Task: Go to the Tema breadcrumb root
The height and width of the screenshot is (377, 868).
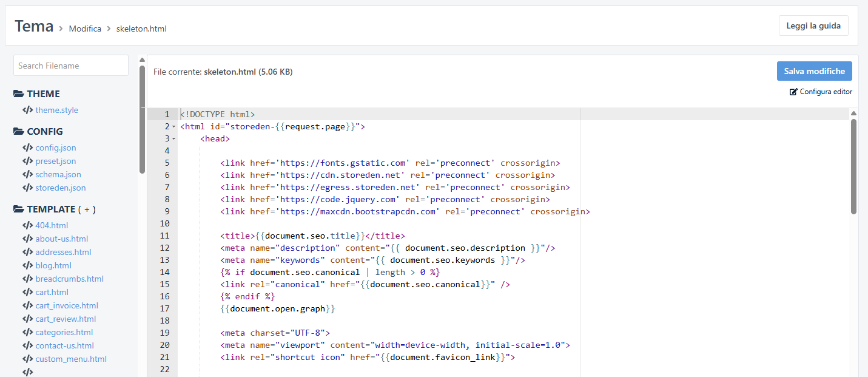Action: click(x=34, y=27)
